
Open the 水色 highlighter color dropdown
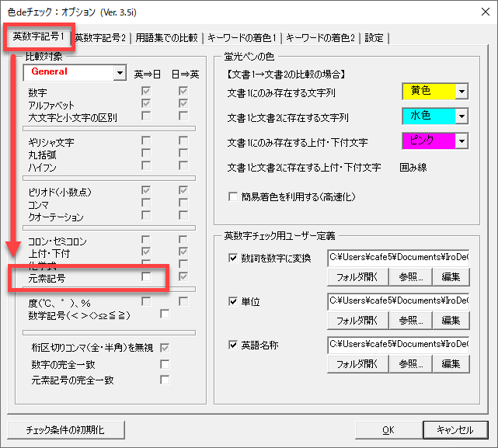(461, 116)
